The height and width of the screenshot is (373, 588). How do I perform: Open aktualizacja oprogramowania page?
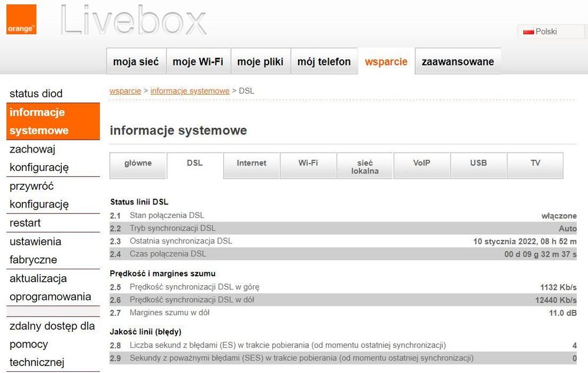pyautogui.click(x=41, y=288)
